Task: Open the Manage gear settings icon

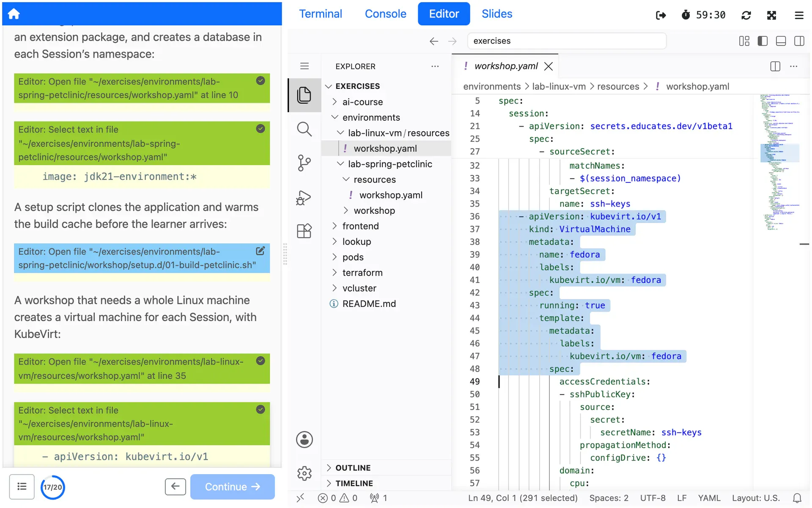Action: tap(304, 473)
